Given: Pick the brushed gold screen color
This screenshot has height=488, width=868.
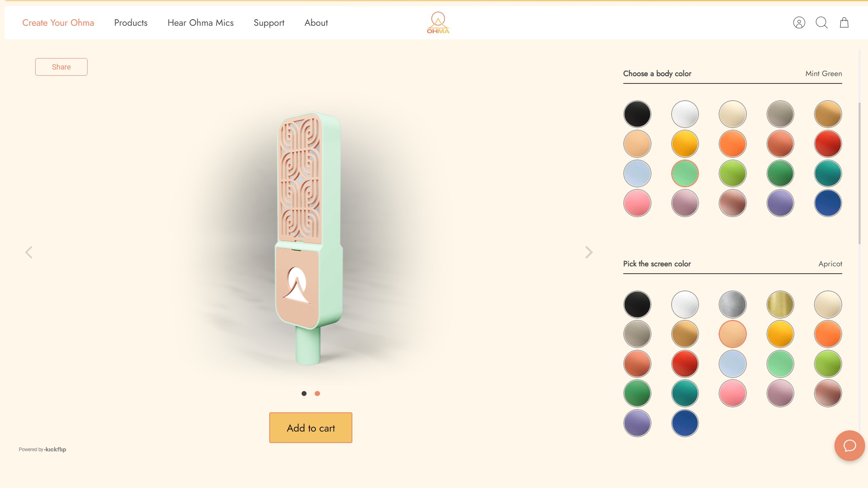Looking at the screenshot, I should (x=780, y=304).
